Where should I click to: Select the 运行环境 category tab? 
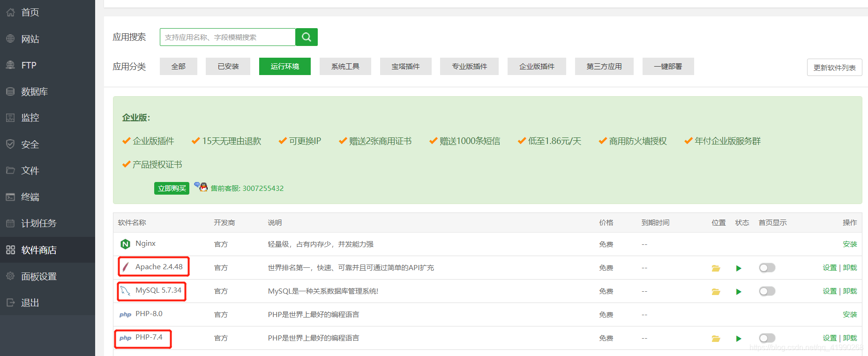pos(285,67)
